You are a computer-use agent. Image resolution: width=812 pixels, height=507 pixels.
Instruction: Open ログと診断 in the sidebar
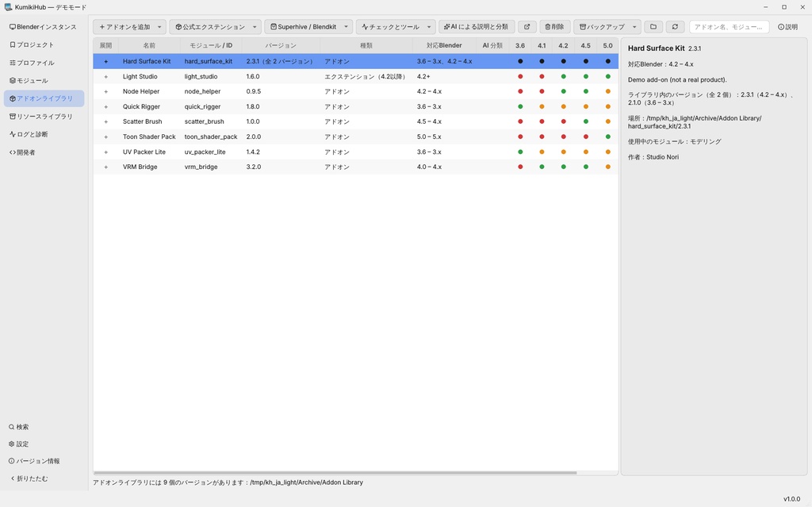[44, 134]
